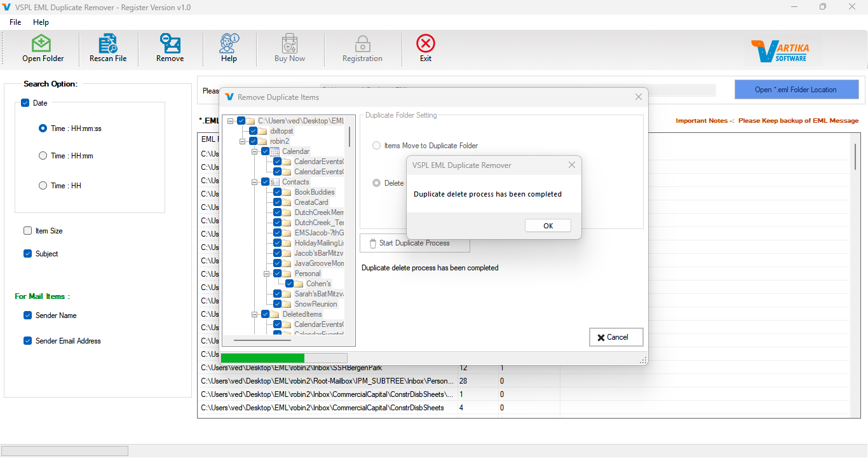The image size is (868, 458).
Task: Click the Rescan File toolbar icon
Action: click(x=108, y=44)
